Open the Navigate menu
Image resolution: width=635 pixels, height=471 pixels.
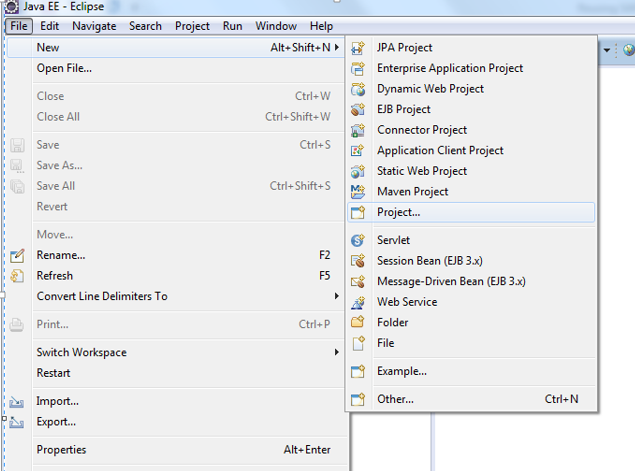click(x=94, y=26)
